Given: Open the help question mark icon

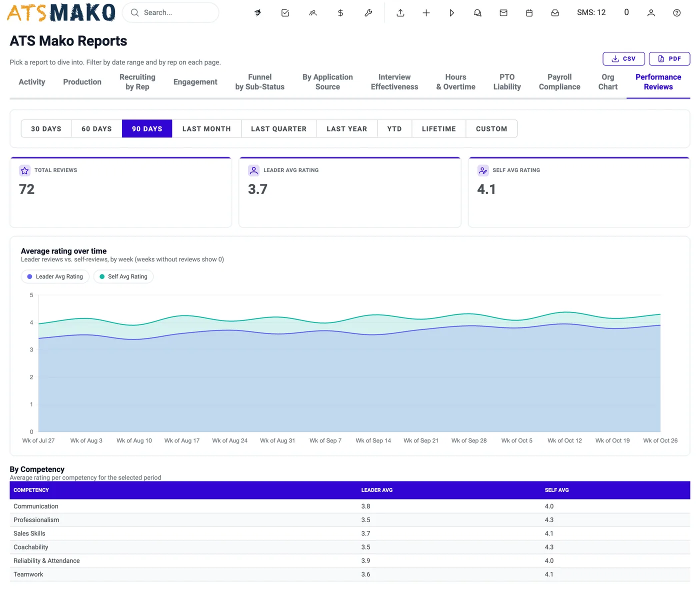Looking at the screenshot, I should (677, 13).
